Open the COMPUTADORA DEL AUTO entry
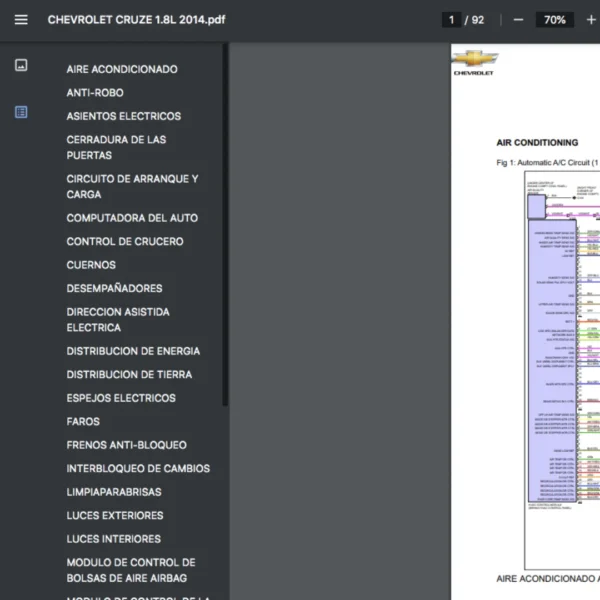 pos(132,218)
